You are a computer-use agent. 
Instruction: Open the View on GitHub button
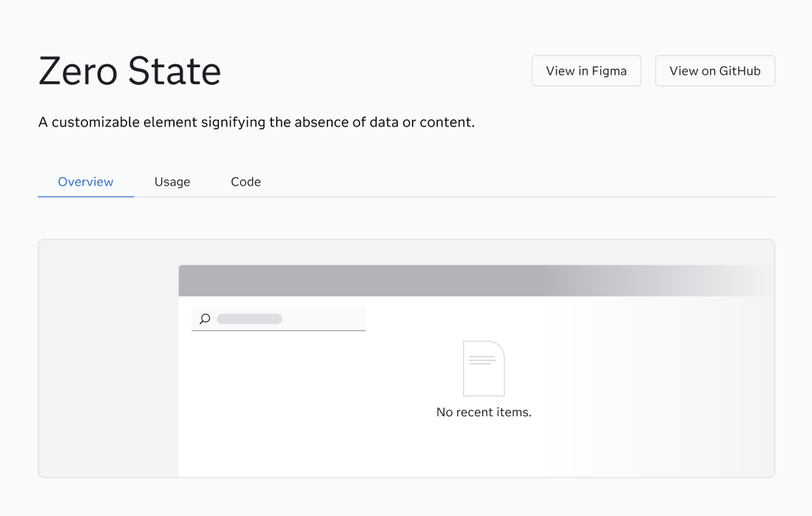coord(714,71)
